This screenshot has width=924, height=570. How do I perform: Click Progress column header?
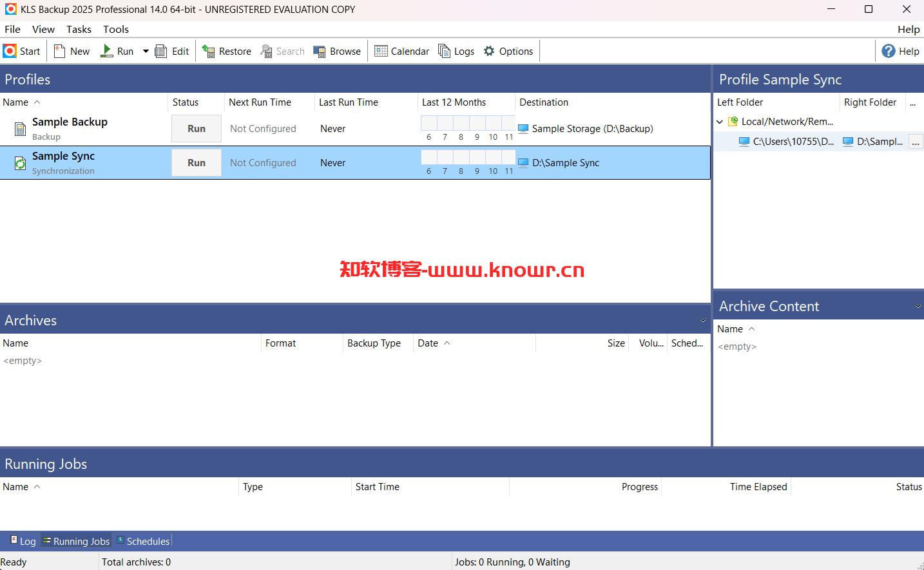[585, 487]
